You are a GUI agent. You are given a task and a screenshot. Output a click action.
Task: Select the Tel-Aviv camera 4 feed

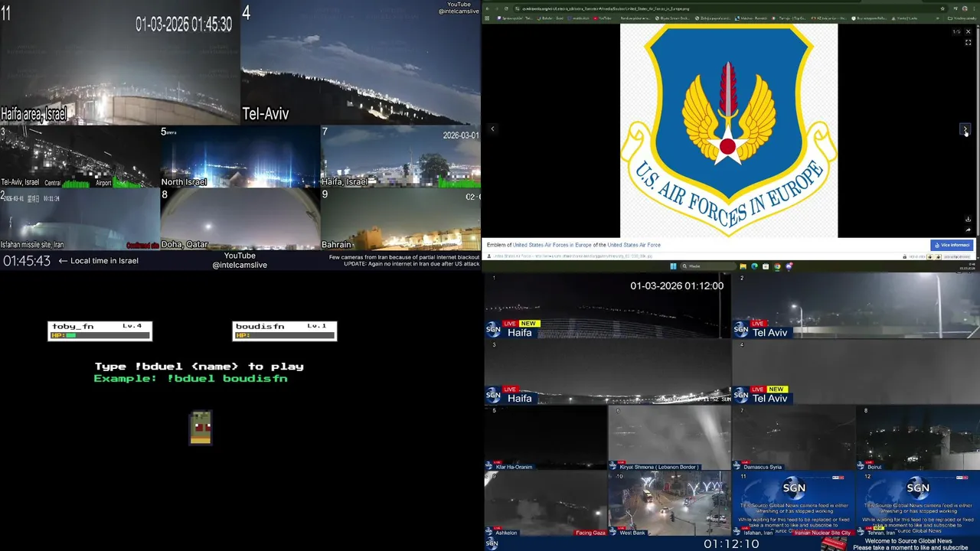click(x=361, y=62)
